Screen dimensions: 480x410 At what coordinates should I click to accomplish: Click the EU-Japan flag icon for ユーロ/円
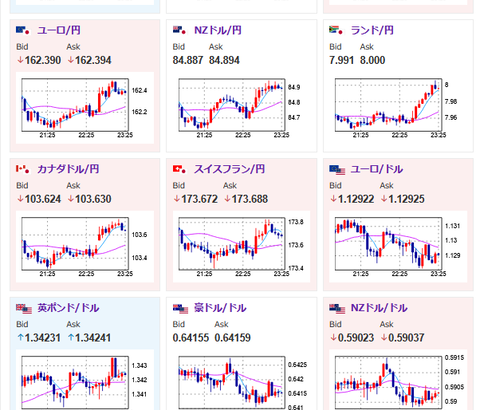pyautogui.click(x=23, y=30)
